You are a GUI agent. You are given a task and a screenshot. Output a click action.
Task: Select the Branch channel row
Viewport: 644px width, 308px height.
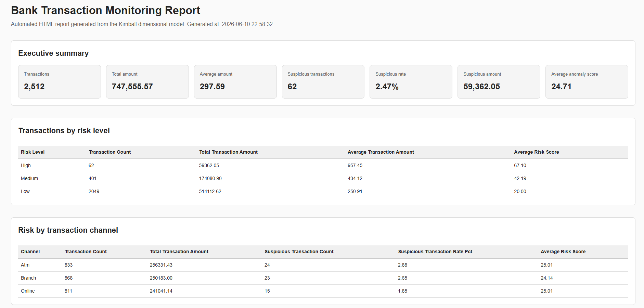pos(323,278)
